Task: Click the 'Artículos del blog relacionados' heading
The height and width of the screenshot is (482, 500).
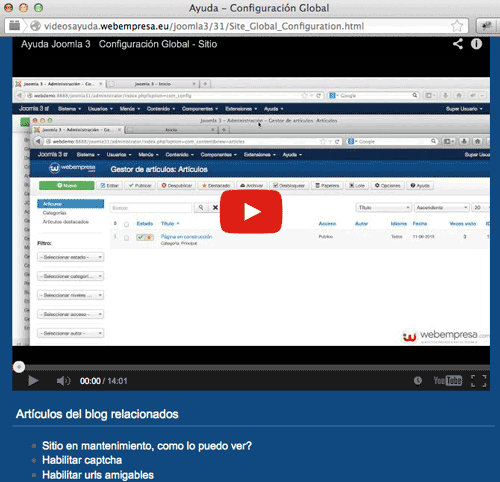Action: point(97,414)
